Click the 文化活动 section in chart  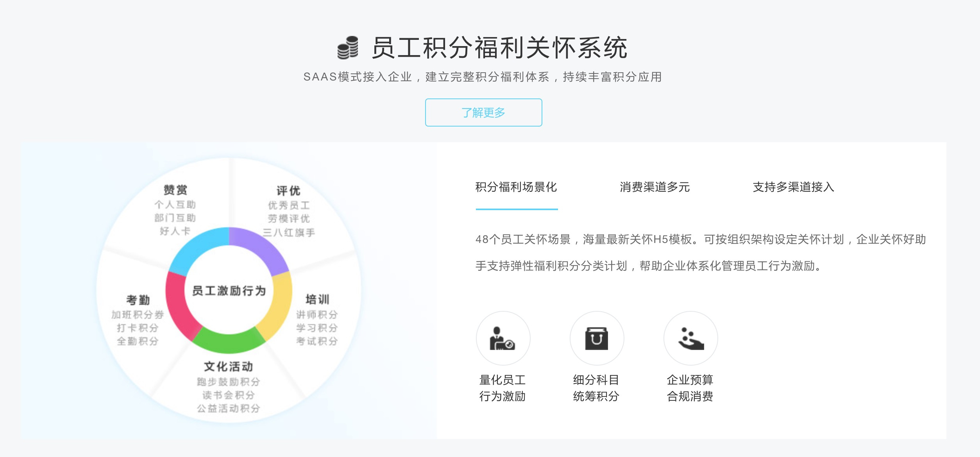tap(229, 366)
